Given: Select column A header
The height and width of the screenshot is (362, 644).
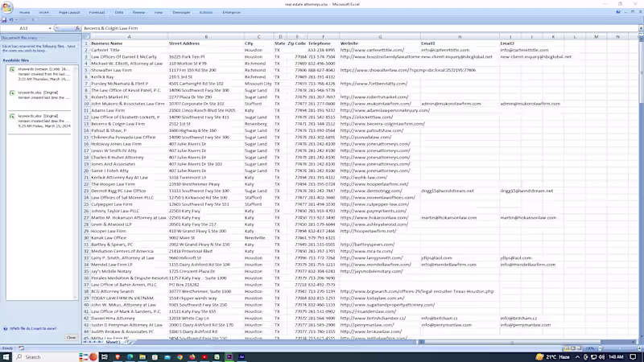Looking at the screenshot, I should (x=129, y=37).
